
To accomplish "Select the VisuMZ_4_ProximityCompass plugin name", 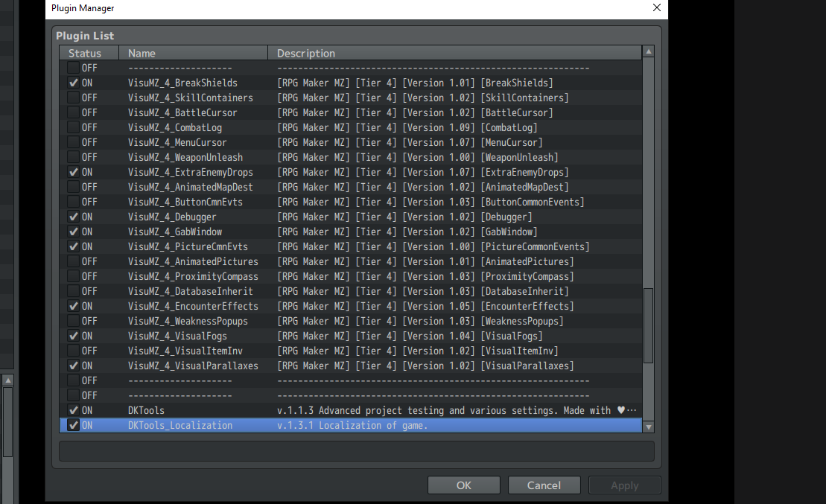I will click(193, 276).
